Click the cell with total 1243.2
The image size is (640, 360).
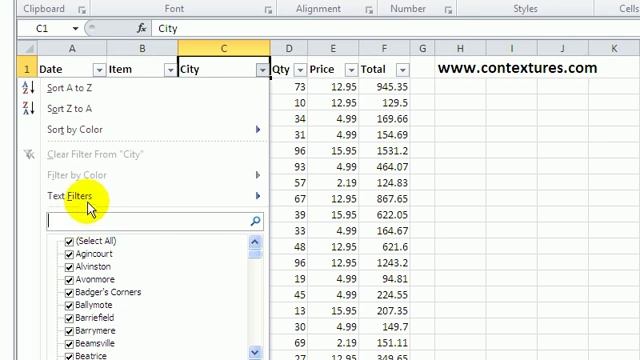(384, 263)
